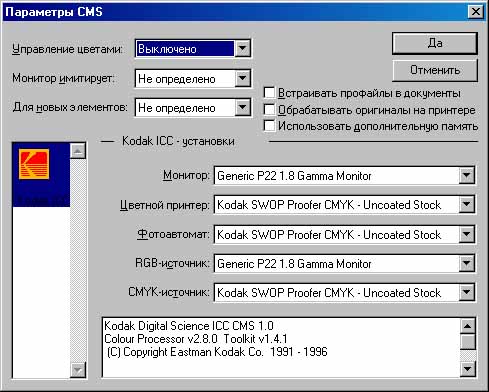The height and width of the screenshot is (392, 489).
Task: Click the RGB-источник label
Action: coord(172,263)
